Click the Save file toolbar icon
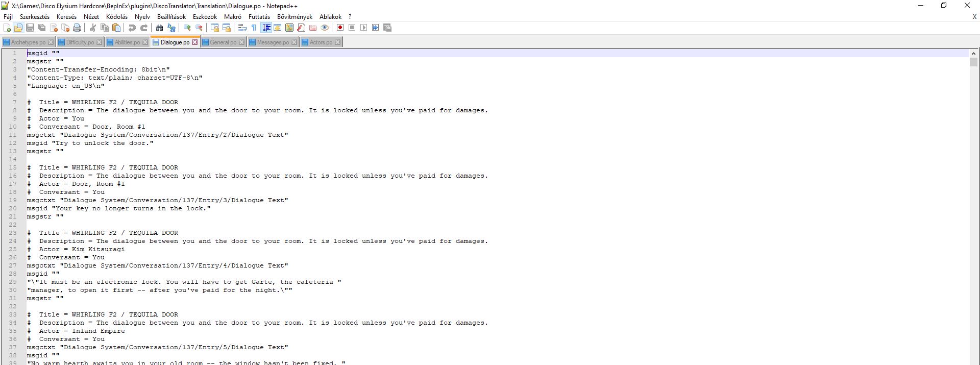 point(30,28)
